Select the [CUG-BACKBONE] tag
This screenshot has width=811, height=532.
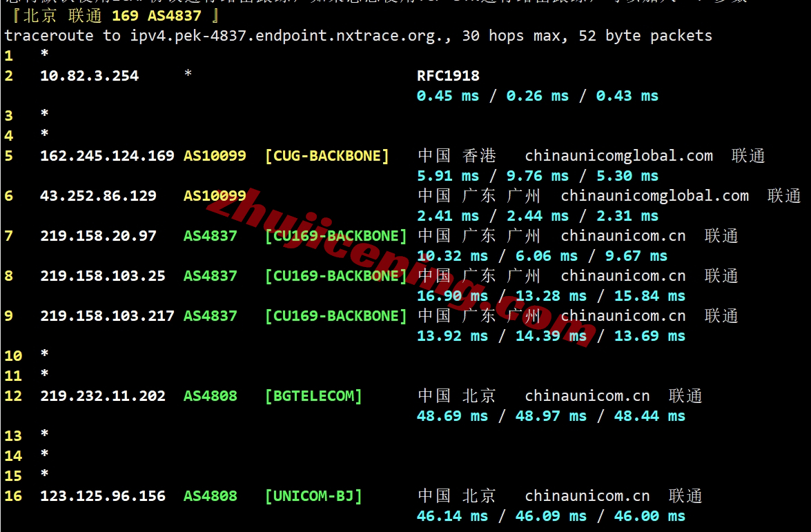(327, 156)
